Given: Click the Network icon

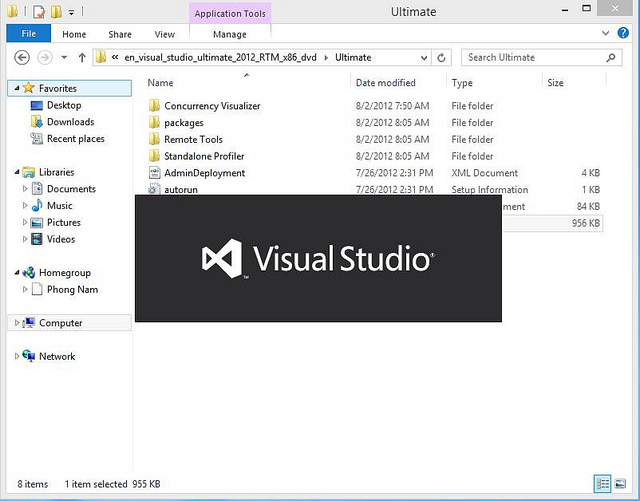Looking at the screenshot, I should point(29,356).
